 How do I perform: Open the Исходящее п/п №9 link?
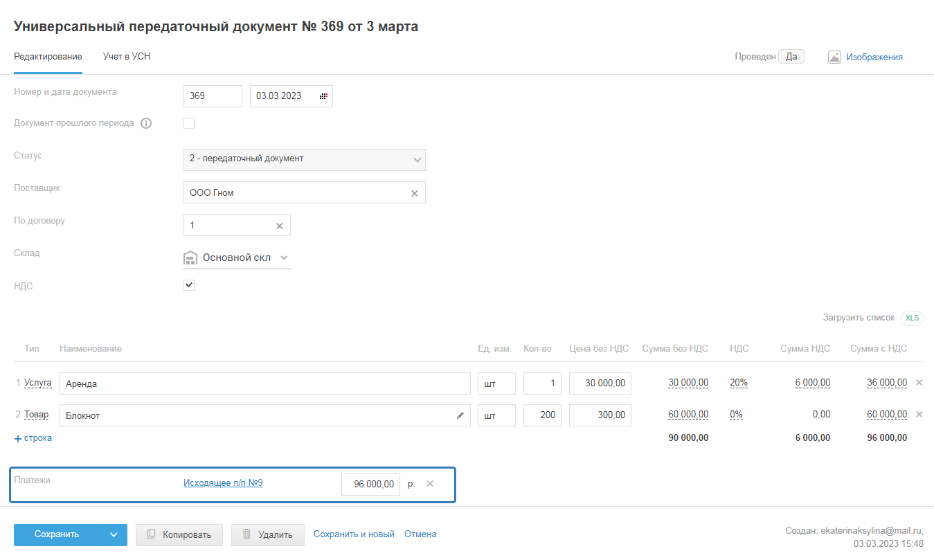point(223,483)
